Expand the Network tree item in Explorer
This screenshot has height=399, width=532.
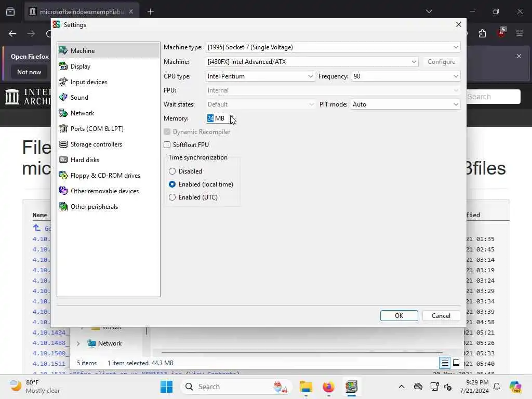pyautogui.click(x=78, y=343)
